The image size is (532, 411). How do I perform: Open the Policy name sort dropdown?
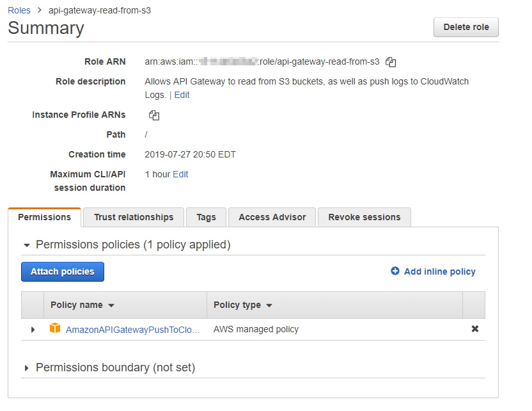(111, 305)
